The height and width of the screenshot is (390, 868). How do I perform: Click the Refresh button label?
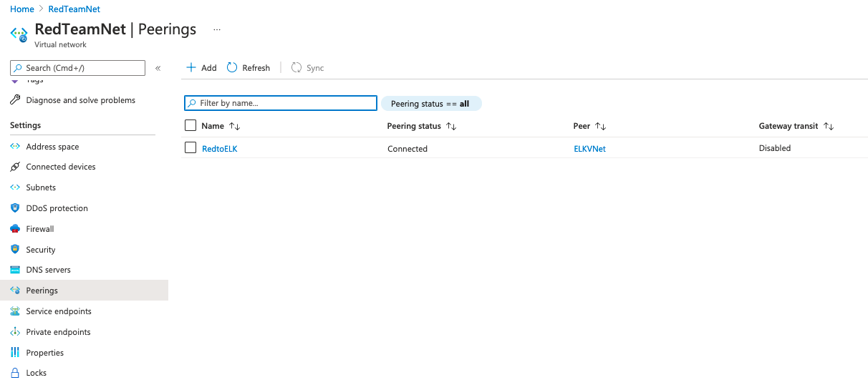tap(256, 68)
